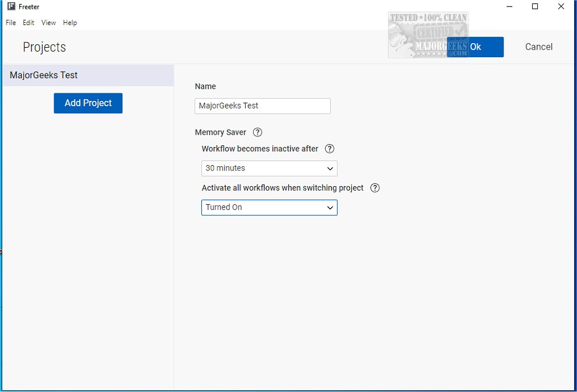Screen dimensions: 577x392
Task: Select MajorGeeks Test project in sidebar
Action: coord(88,75)
